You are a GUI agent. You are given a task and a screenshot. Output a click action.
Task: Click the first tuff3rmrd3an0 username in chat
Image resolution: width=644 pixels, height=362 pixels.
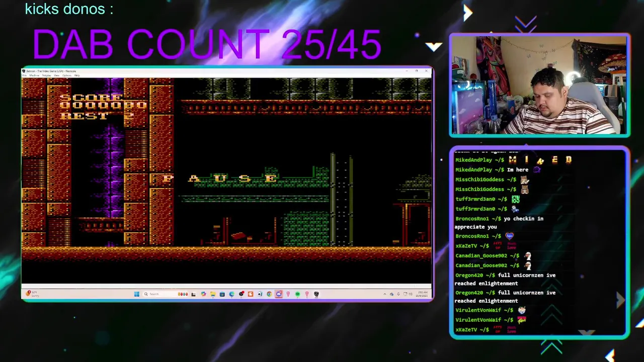click(x=475, y=199)
